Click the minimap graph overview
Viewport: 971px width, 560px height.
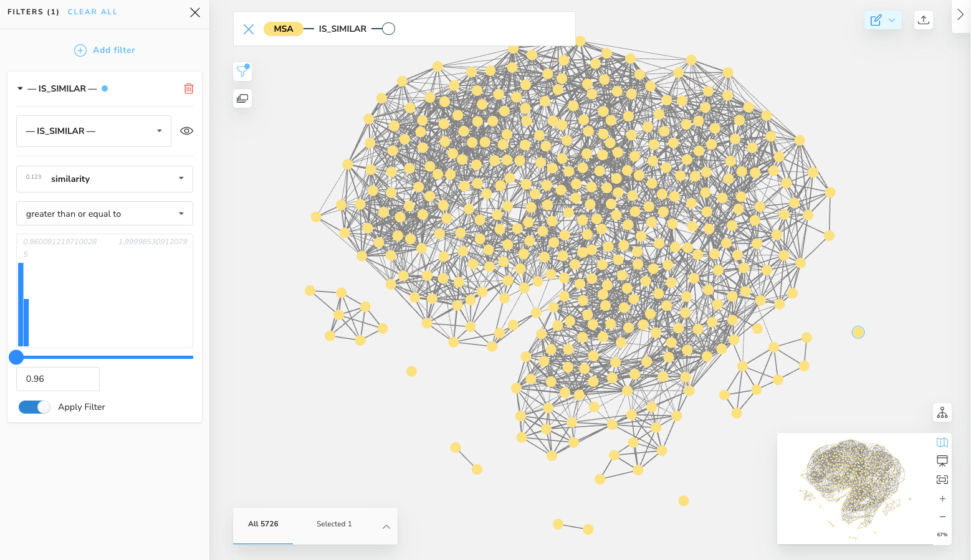tap(855, 489)
